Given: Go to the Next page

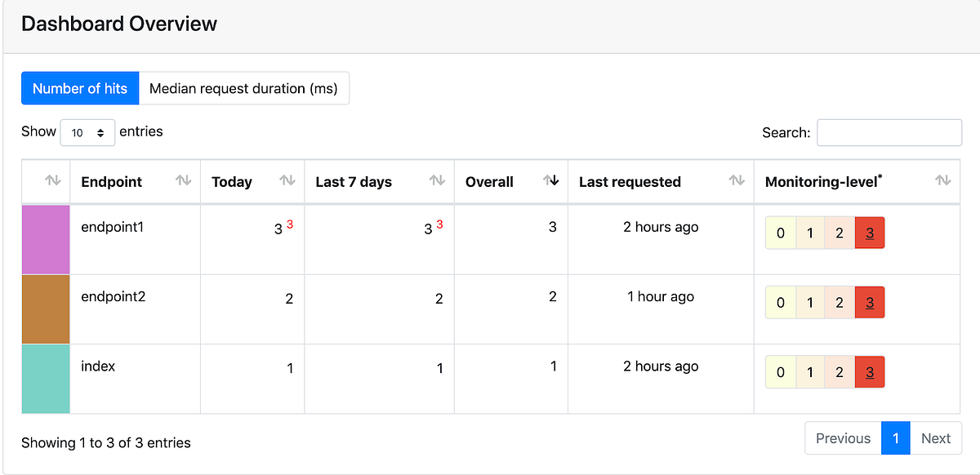Looking at the screenshot, I should click(x=935, y=438).
